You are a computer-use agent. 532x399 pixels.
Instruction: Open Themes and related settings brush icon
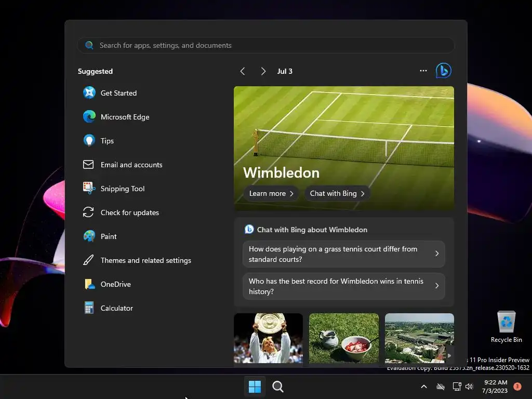coord(88,260)
